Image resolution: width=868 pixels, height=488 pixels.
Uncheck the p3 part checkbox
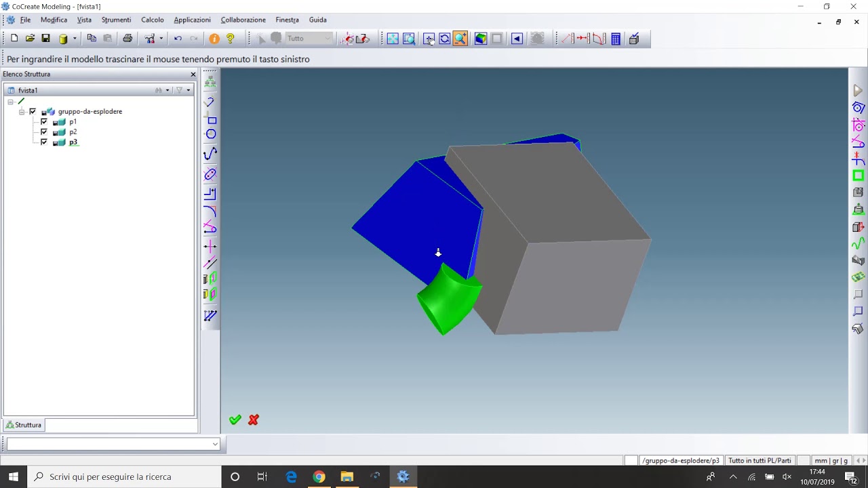[x=44, y=142]
